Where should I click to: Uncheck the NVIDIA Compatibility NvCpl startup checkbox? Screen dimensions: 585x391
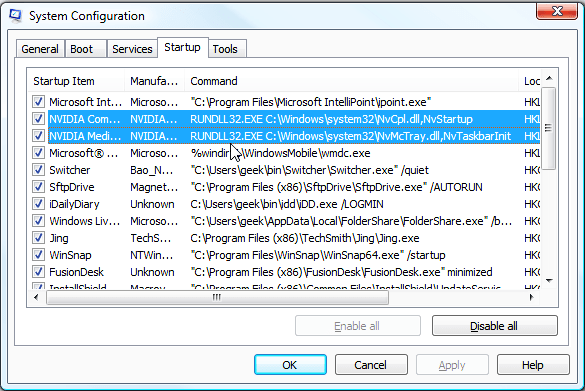(38, 119)
